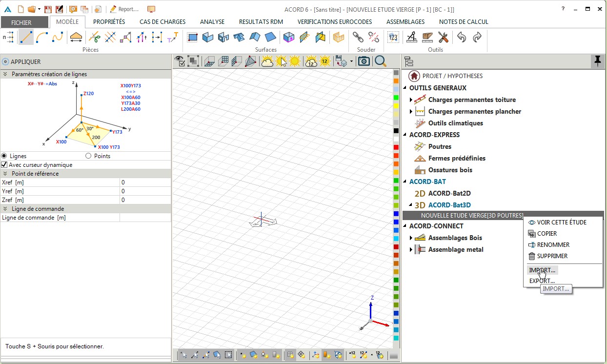Select the straight line drawing tool

point(26,37)
